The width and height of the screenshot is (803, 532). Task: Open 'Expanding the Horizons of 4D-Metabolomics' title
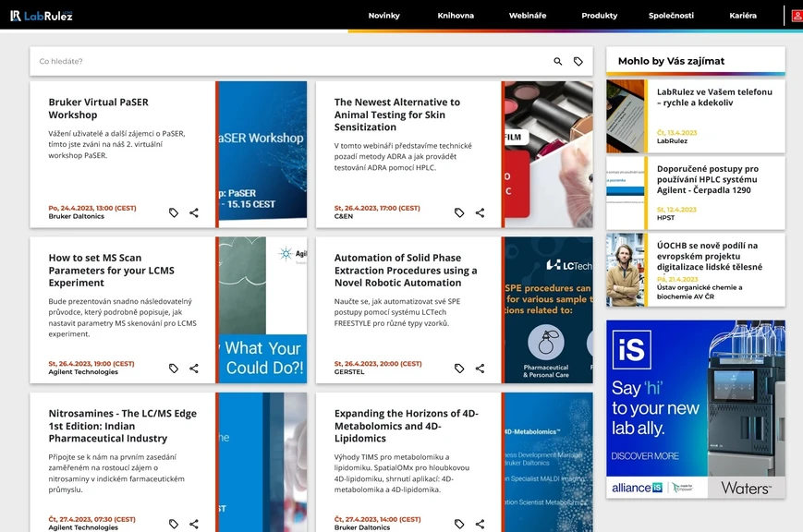point(406,426)
